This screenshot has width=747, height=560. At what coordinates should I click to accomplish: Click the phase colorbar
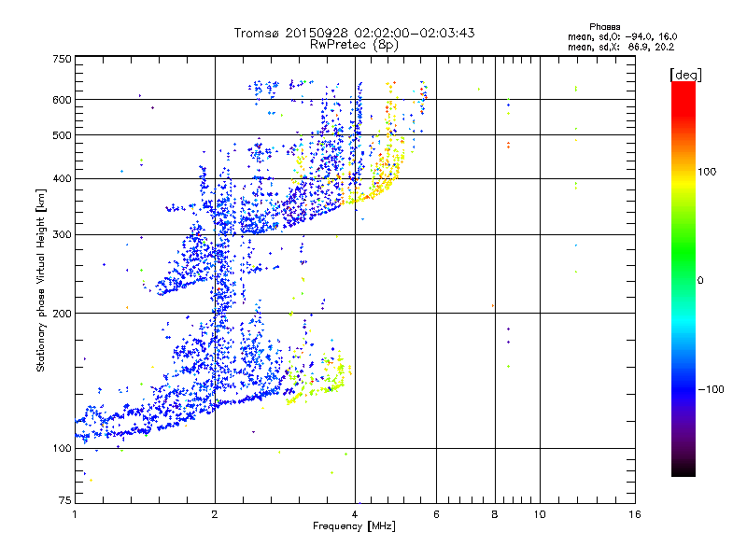pos(684,279)
